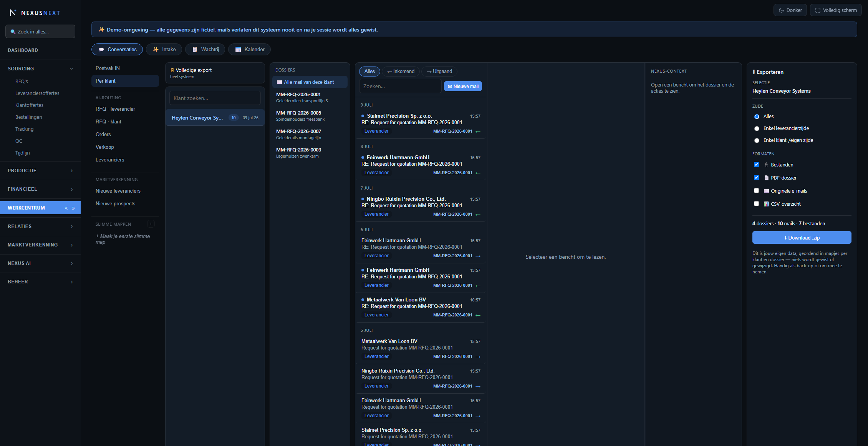Screen dimensions: 868x446
Task: Click envelope icon beside Alle mail van deze klant
Action: point(280,82)
